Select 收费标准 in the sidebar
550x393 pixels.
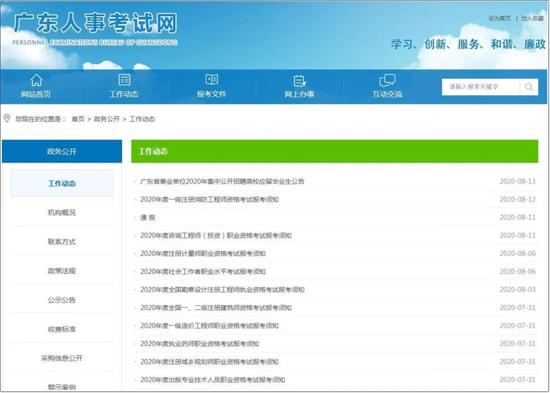tap(62, 329)
